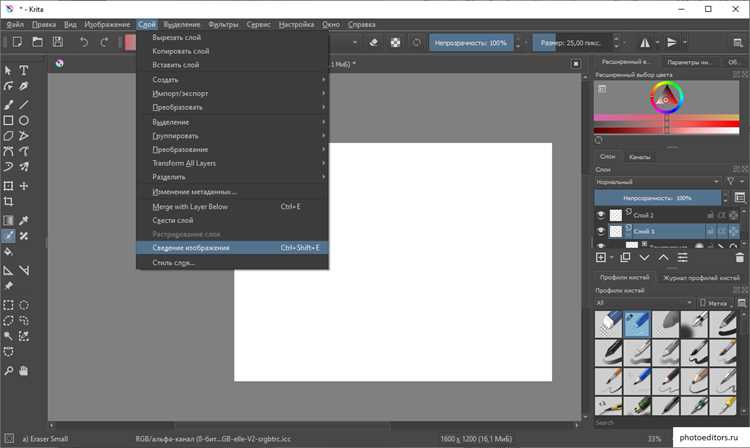The height and width of the screenshot is (448, 750).
Task: Undo the last action in the toolbar
Action: [x=84, y=43]
